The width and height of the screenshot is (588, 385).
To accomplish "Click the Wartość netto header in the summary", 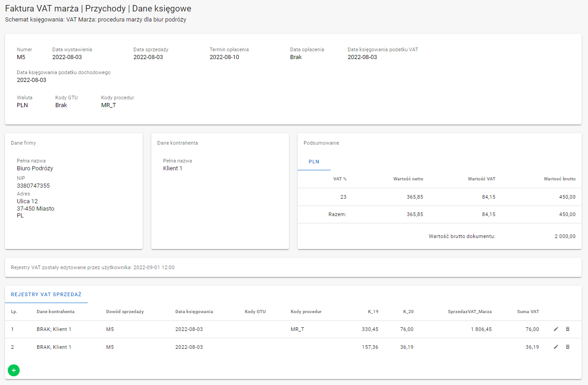I will pyautogui.click(x=408, y=179).
